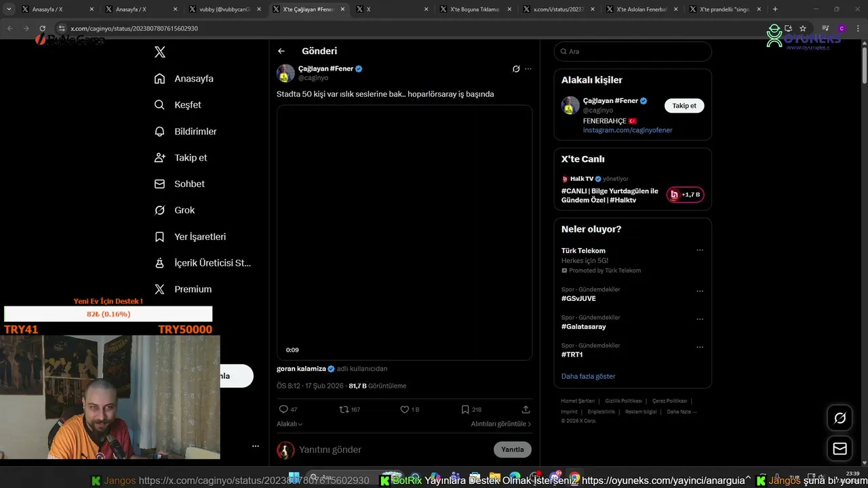
Task: Open İçerik Üreticisi Stüdyosu item
Action: click(202, 263)
